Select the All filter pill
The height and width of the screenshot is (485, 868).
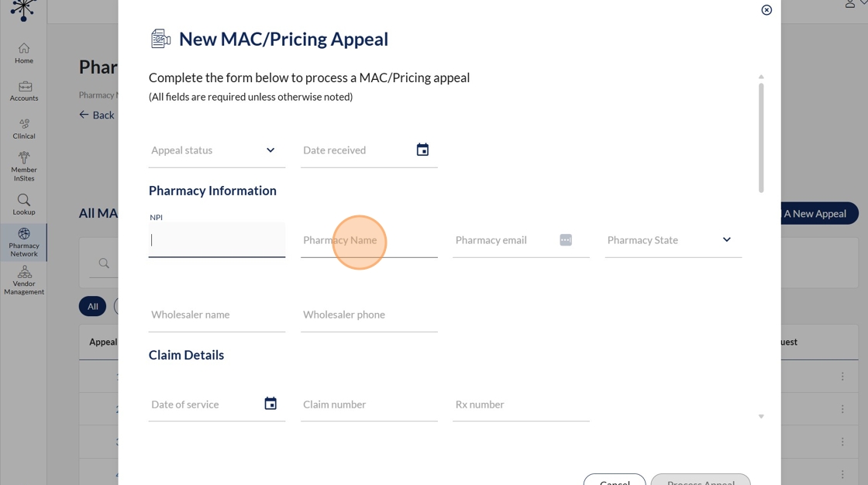click(x=92, y=306)
